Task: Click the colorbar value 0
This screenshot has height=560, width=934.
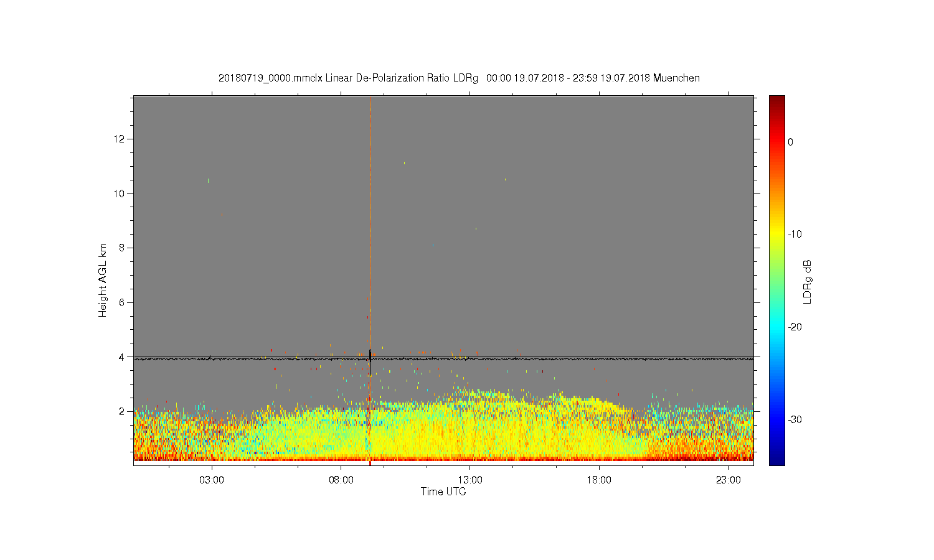Action: 791,142
